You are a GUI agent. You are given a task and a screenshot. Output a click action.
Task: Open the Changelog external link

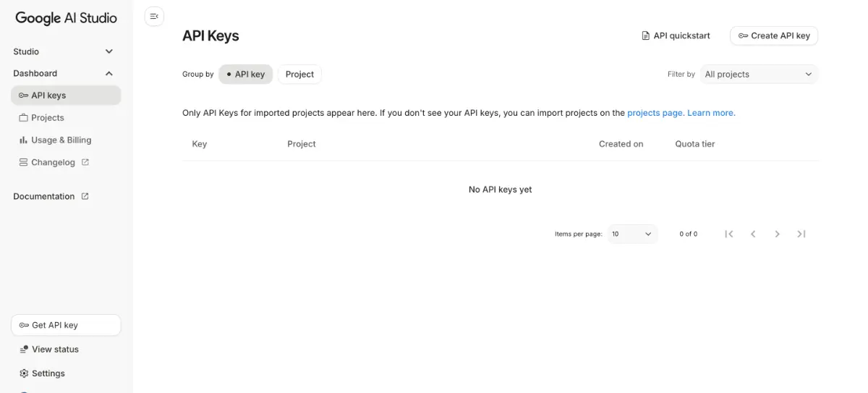click(54, 163)
